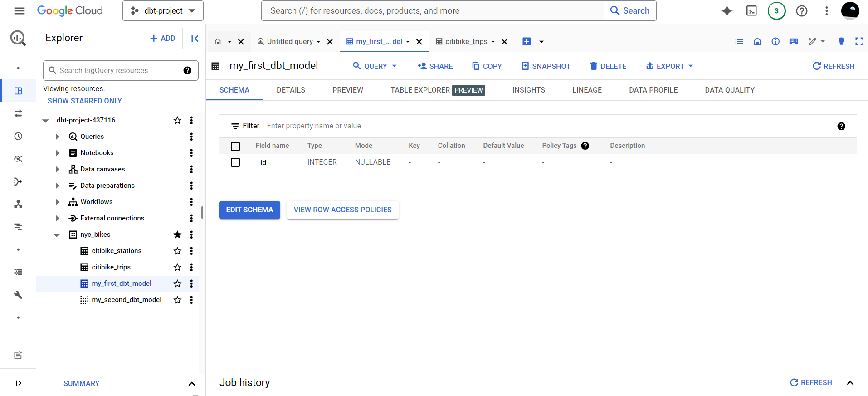This screenshot has height=396, width=868.
Task: Switch to the DETAILS tab
Action: click(291, 90)
